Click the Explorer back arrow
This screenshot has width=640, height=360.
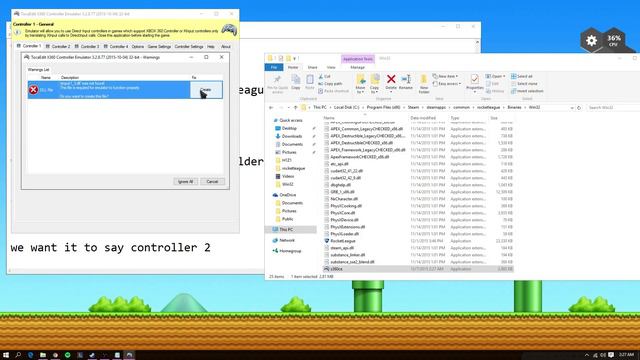(271, 108)
